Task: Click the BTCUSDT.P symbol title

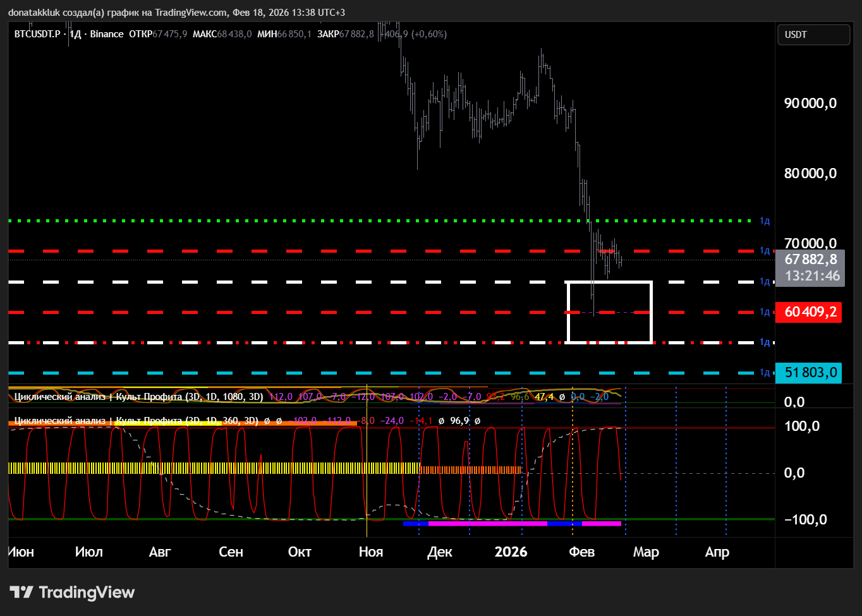Action: 37,34
